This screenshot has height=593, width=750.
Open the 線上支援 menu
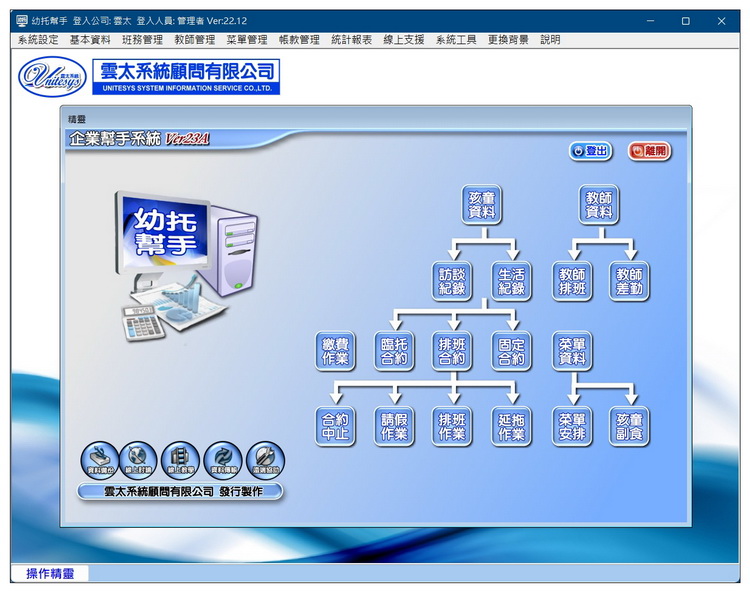point(404,40)
